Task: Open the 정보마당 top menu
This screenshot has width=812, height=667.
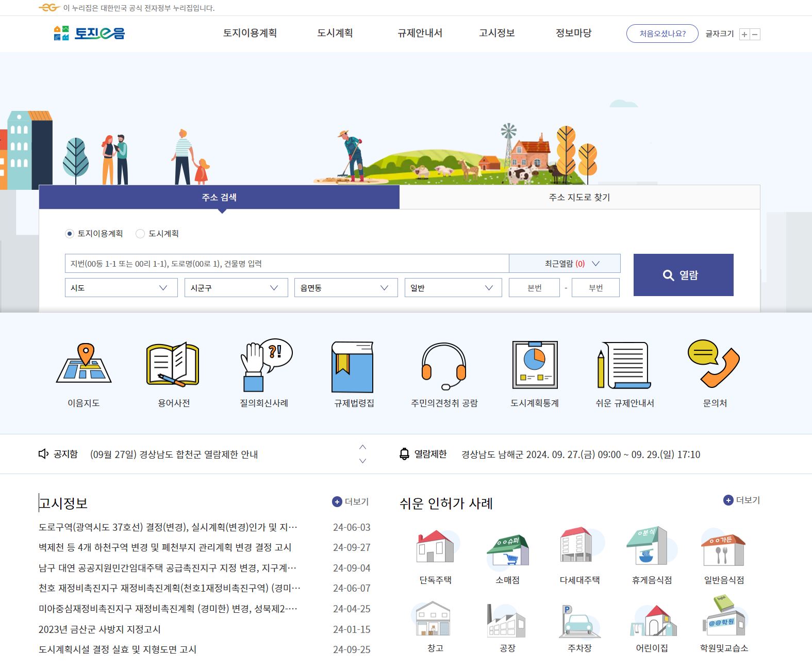Action: tap(573, 33)
